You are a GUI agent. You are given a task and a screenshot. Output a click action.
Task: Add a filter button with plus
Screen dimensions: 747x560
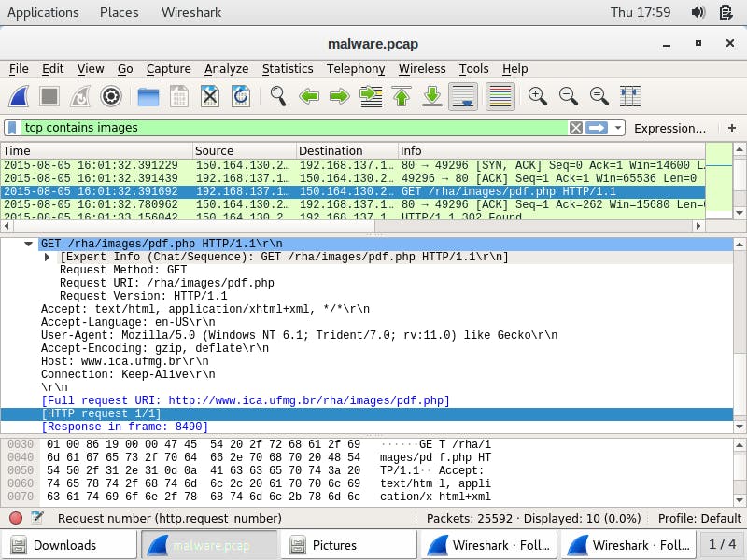pos(732,128)
